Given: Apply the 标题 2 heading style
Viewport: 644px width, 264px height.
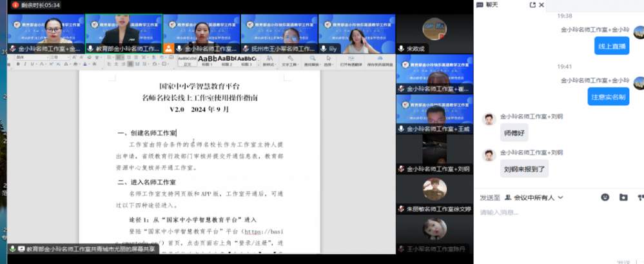Looking at the screenshot, I should 227,61.
